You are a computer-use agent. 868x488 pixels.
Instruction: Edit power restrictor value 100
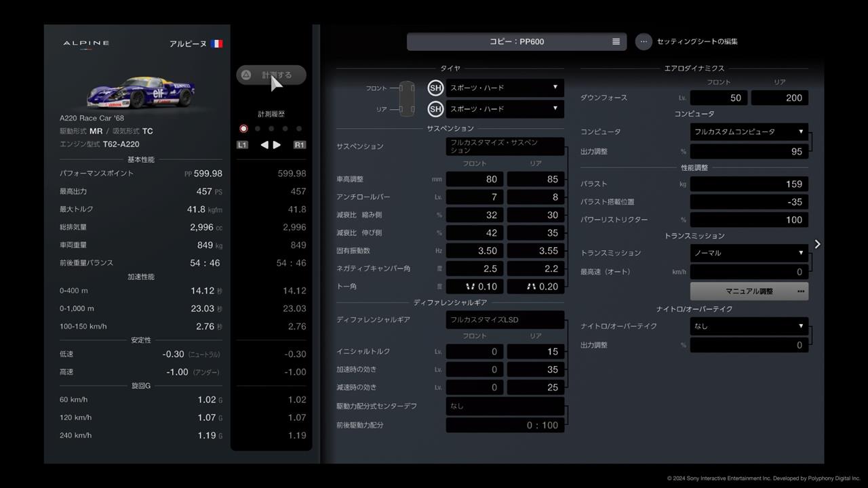tap(749, 220)
